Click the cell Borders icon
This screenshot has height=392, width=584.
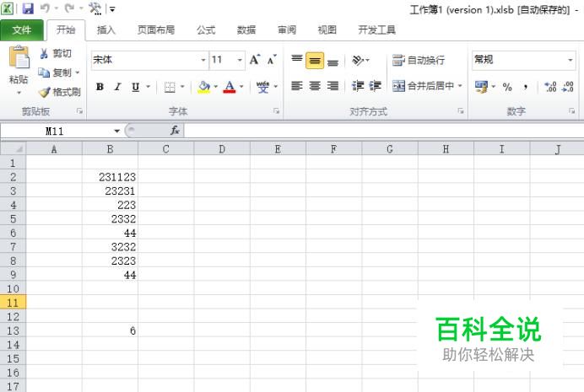(170, 87)
